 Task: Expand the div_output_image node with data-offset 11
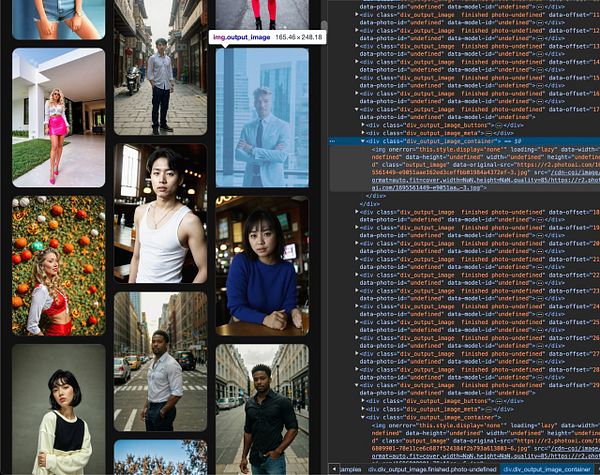357,15
